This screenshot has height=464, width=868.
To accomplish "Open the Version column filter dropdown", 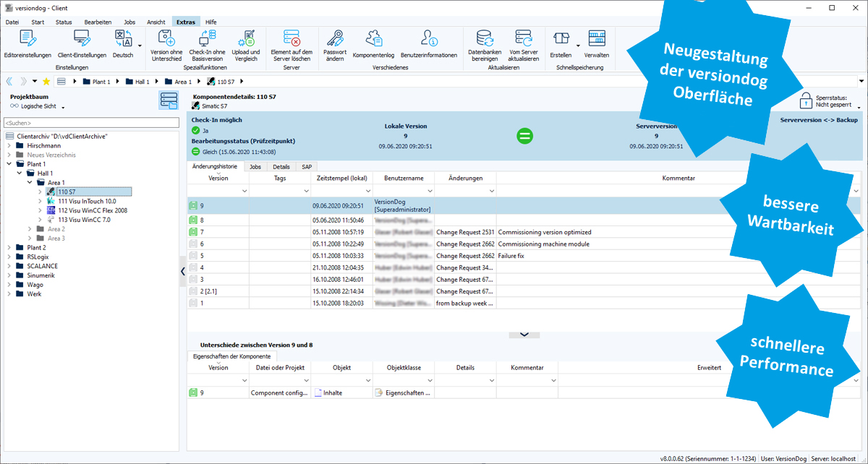I will (244, 191).
